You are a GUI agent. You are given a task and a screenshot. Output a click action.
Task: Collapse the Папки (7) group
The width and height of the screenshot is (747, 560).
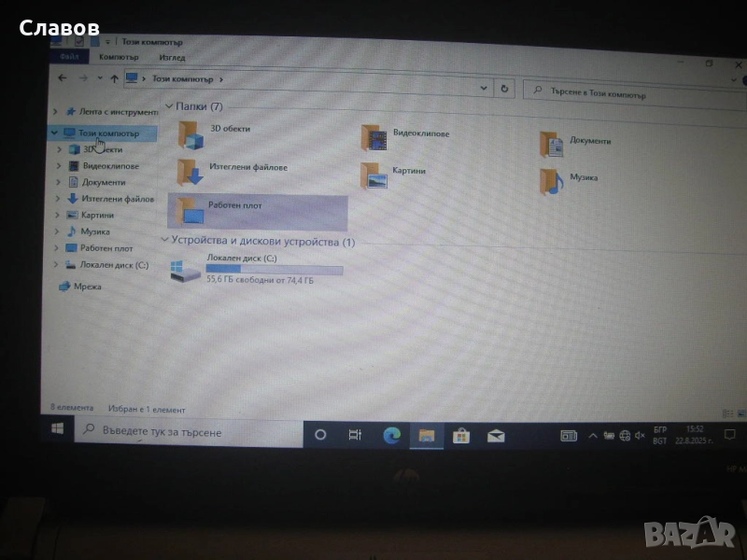tap(168, 107)
